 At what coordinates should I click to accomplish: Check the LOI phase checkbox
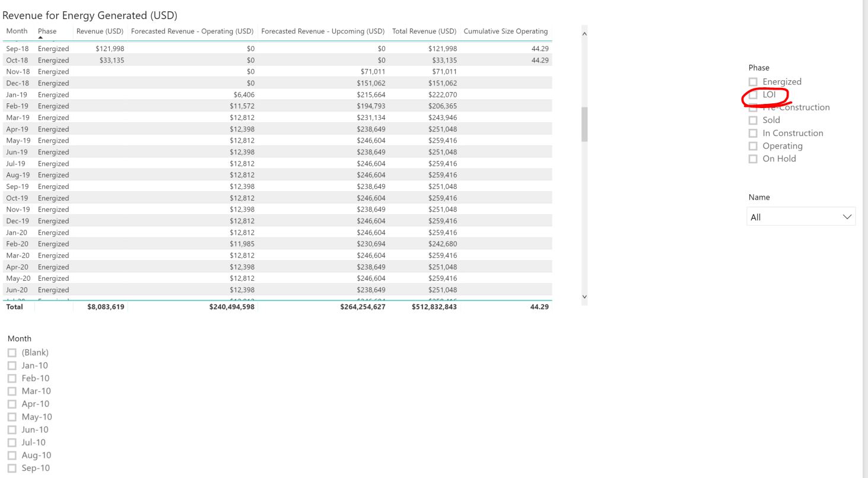[753, 94]
